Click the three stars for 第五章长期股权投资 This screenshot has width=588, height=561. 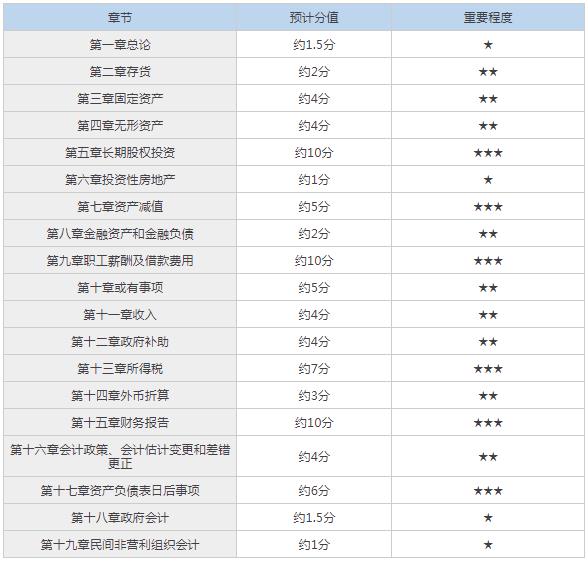pyautogui.click(x=488, y=153)
